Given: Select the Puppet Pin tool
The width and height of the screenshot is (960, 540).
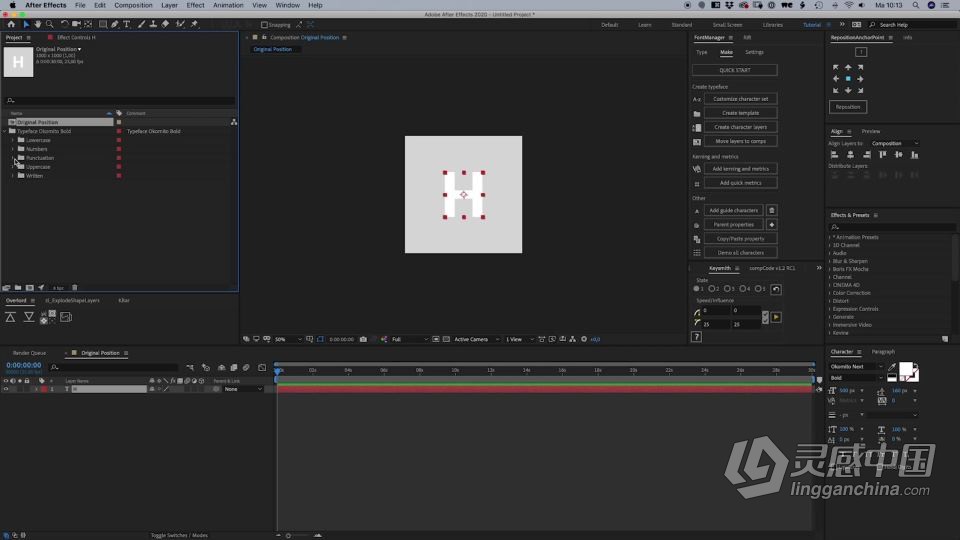Looking at the screenshot, I should coord(194,24).
